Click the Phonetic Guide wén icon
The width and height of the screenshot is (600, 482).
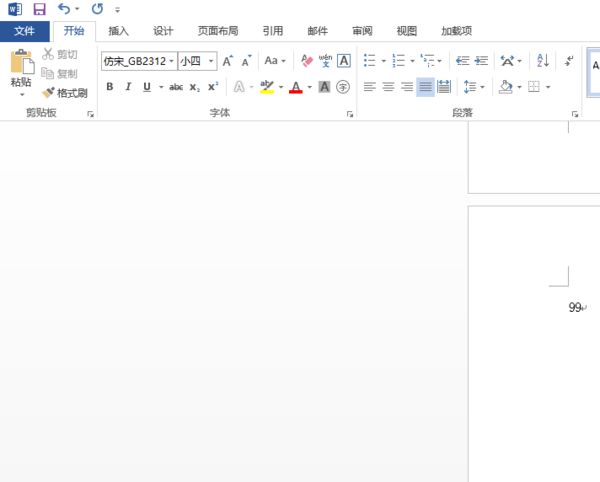pyautogui.click(x=325, y=61)
